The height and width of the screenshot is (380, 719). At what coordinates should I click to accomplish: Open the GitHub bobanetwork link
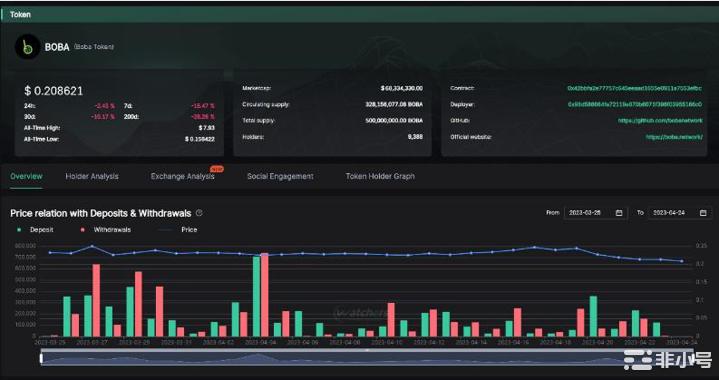(660, 121)
